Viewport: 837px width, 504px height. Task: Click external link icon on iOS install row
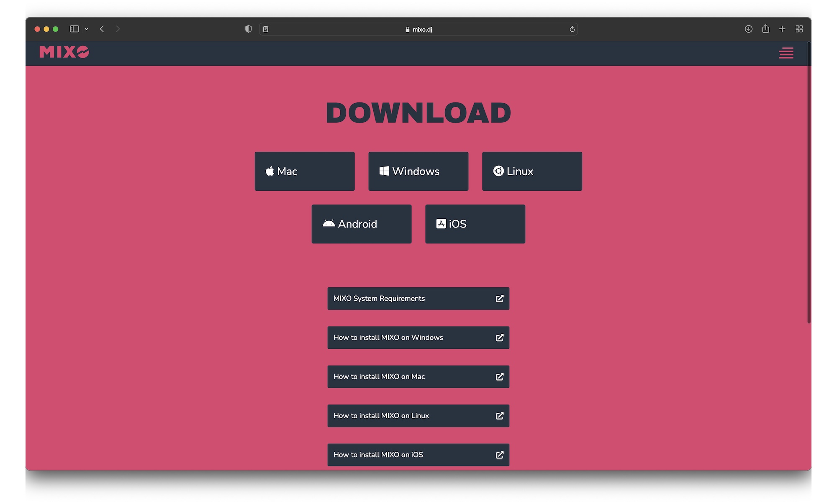(x=500, y=455)
